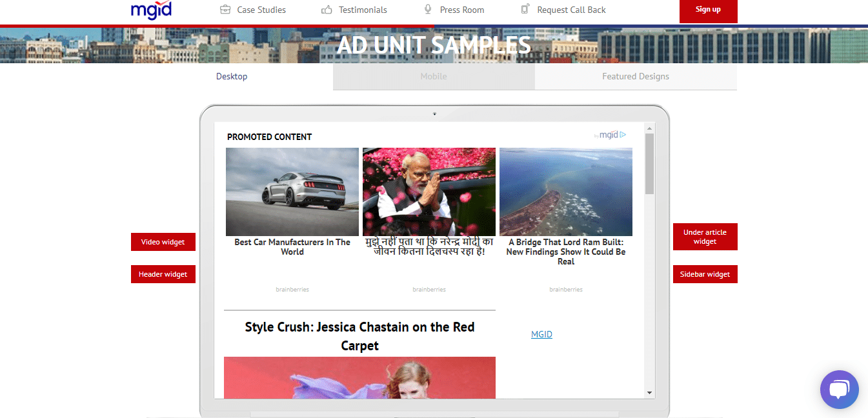This screenshot has height=418, width=868.
Task: Open the Hindi Narendra Modi headline
Action: 429,247
